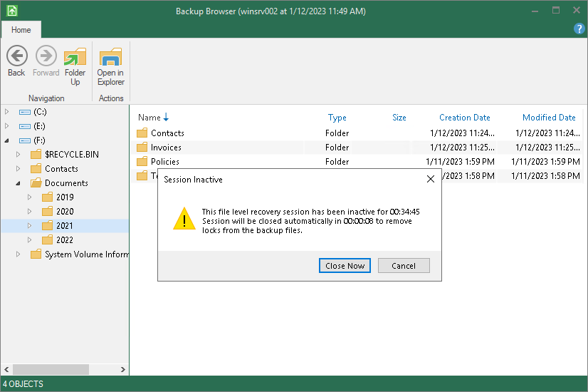
Task: Click the Veeam application icon in title bar
Action: 11,11
